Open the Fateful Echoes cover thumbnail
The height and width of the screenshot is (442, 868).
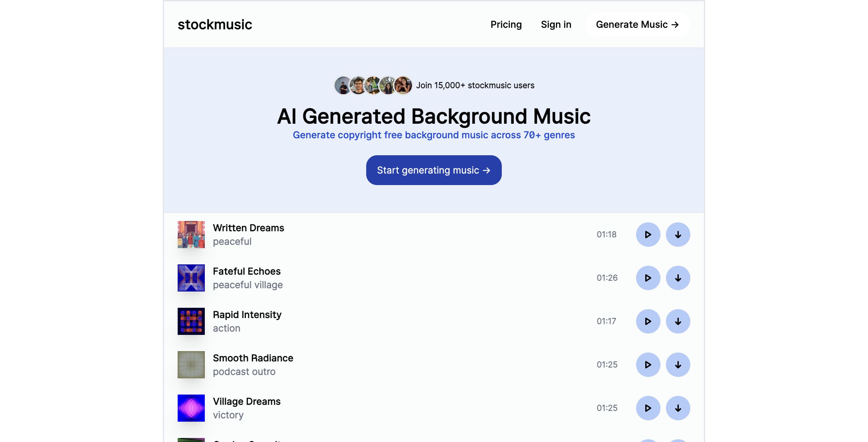point(191,278)
